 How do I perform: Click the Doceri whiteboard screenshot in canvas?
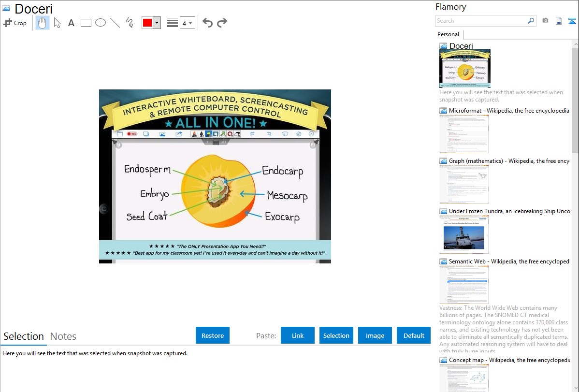point(215,176)
